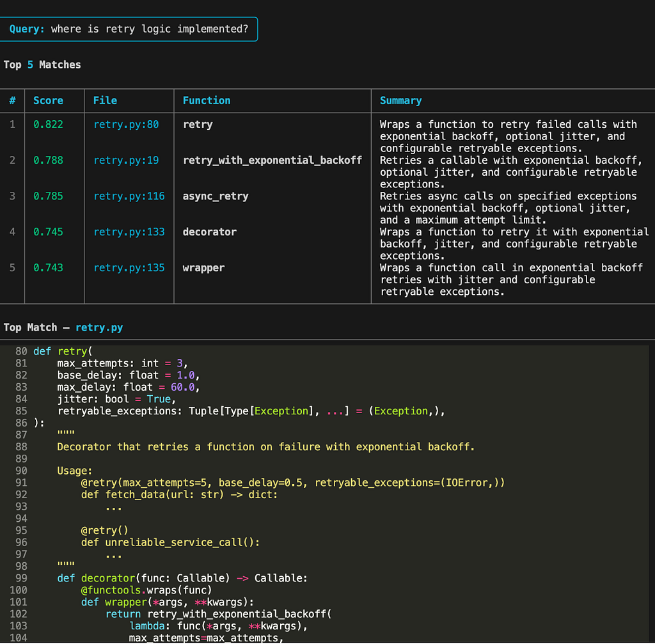Click 'jitter: bool = True,' on line 84
Image resolution: width=655 pixels, height=644 pixels.
[116, 399]
